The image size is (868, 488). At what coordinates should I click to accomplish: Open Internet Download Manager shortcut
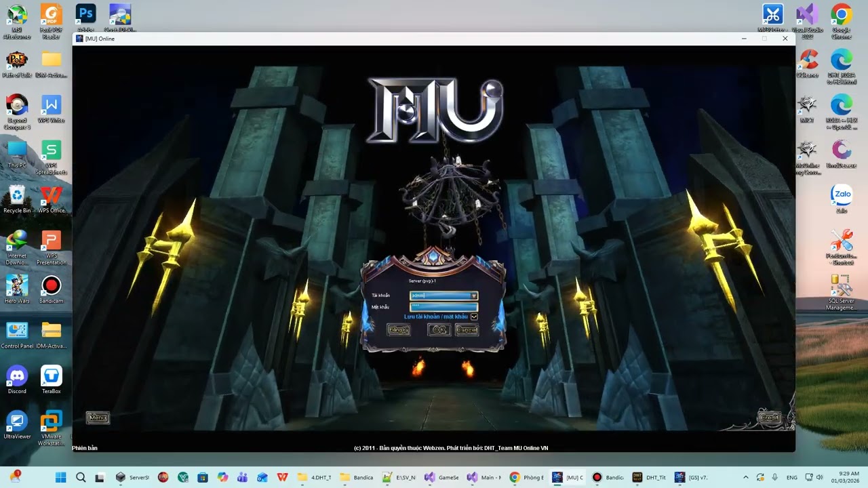17,248
